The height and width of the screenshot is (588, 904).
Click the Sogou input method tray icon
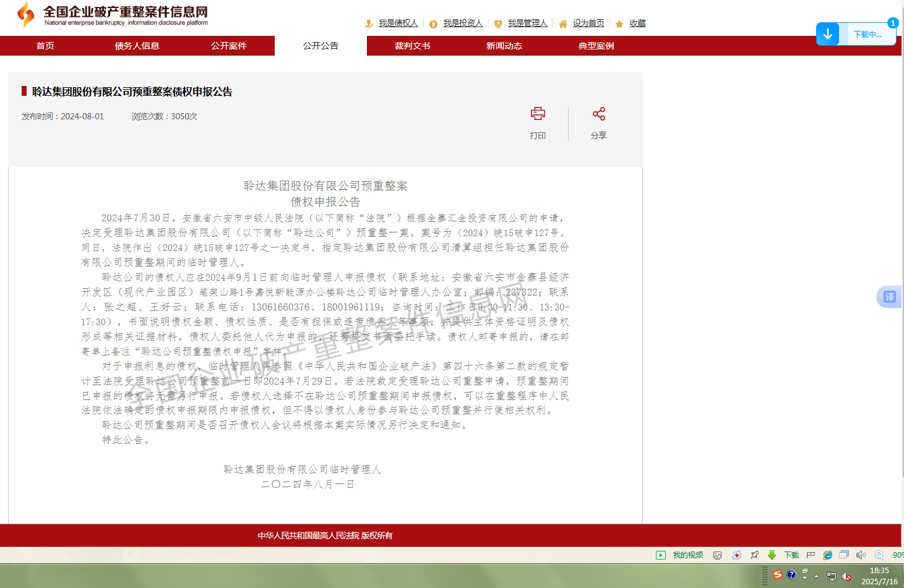(778, 575)
